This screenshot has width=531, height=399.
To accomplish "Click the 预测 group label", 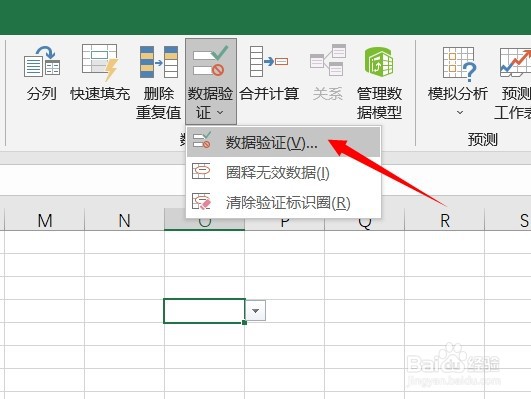I will 483,139.
